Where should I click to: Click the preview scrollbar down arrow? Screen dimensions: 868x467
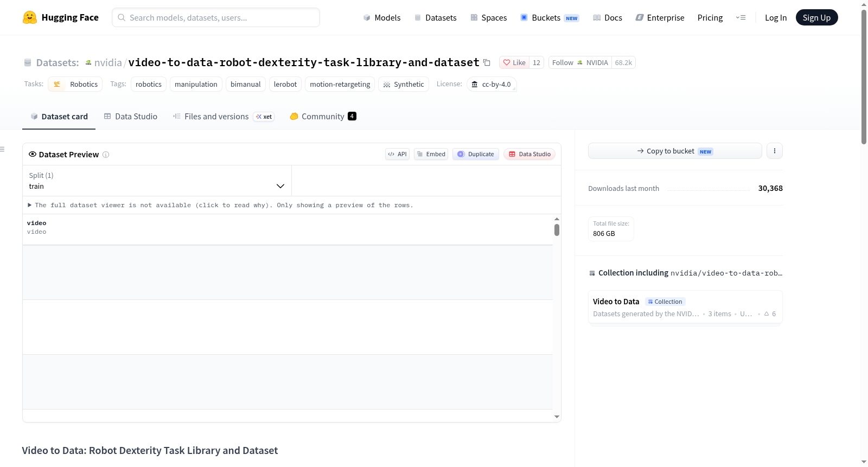[557, 417]
